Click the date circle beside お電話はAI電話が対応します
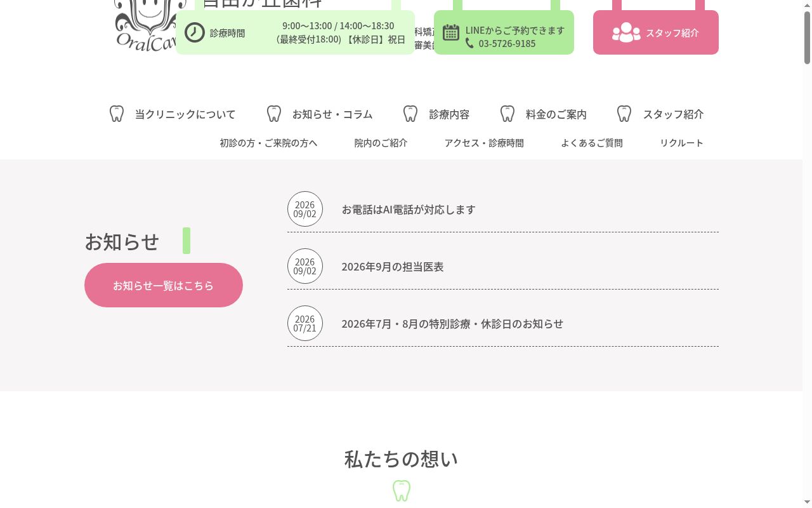The image size is (812, 508). [x=305, y=209]
